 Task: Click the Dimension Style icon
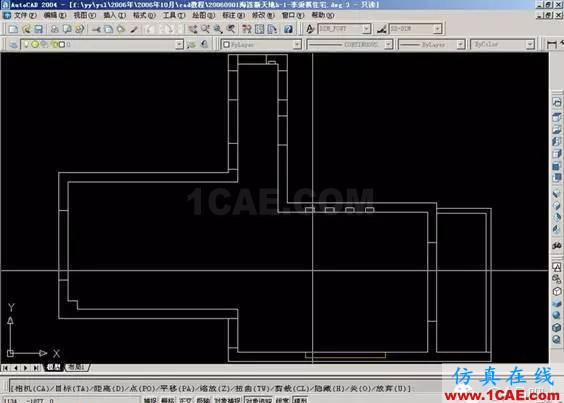(381, 29)
